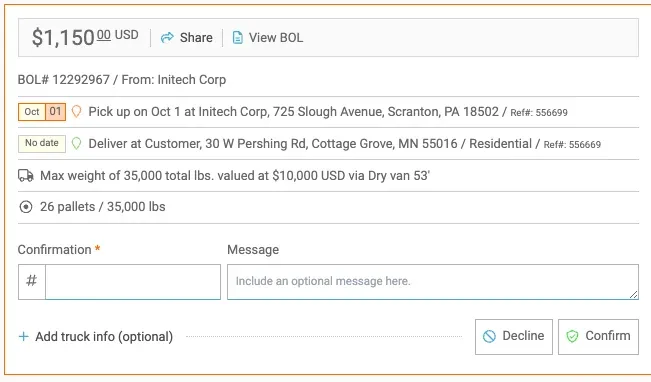The width and height of the screenshot is (651, 382).
Task: Click the $1,150.00 USD price
Action: click(x=85, y=38)
